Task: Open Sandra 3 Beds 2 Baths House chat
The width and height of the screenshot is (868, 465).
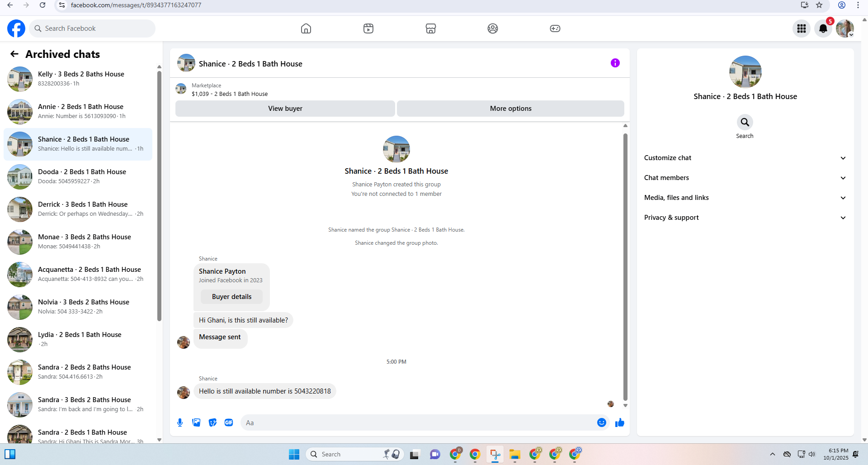Action: (x=78, y=405)
